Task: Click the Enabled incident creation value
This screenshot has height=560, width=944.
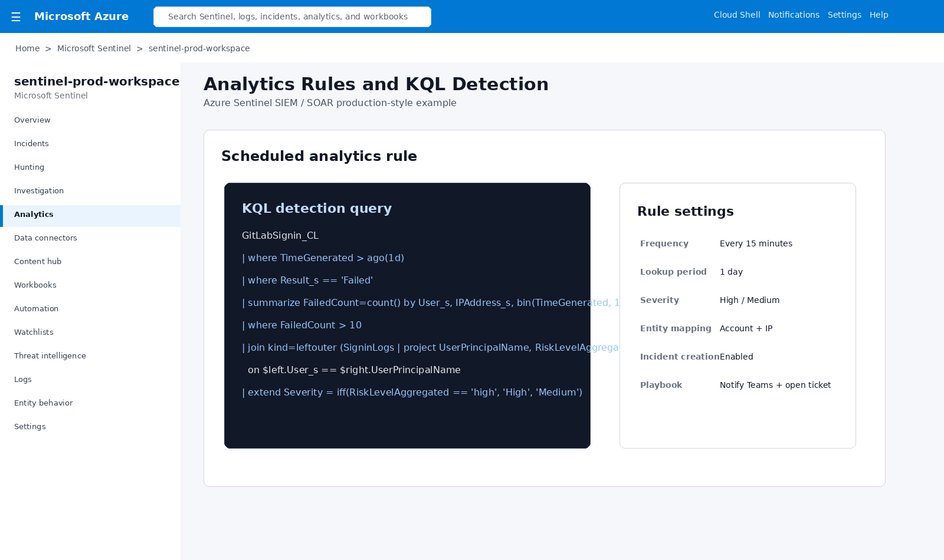Action: (x=736, y=357)
